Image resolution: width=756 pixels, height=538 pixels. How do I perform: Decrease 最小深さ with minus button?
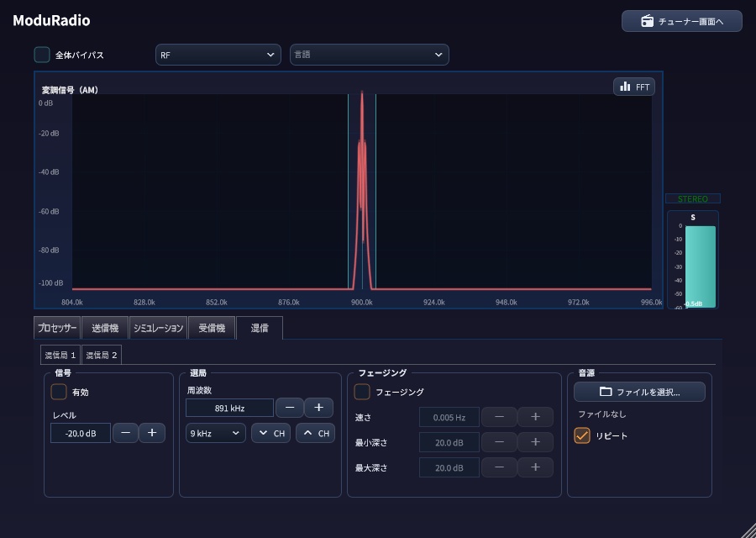coord(500,442)
